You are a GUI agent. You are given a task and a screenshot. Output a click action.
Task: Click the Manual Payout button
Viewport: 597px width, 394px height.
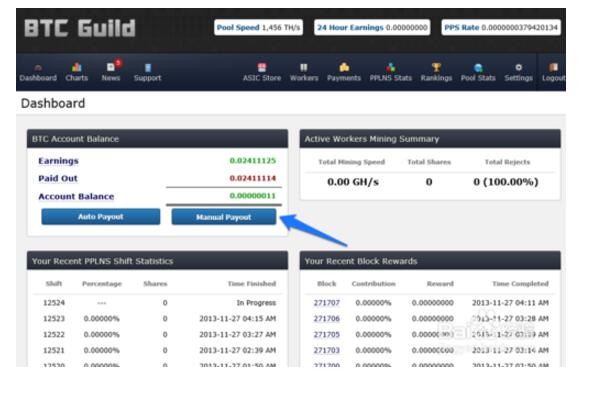click(224, 217)
